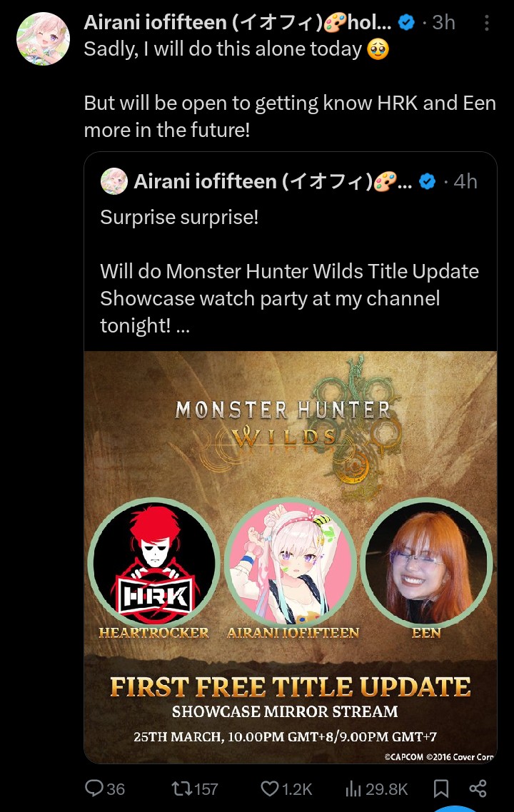The width and height of the screenshot is (514, 812).
Task: View analytics icon showing 29.8K views
Action: [353, 788]
